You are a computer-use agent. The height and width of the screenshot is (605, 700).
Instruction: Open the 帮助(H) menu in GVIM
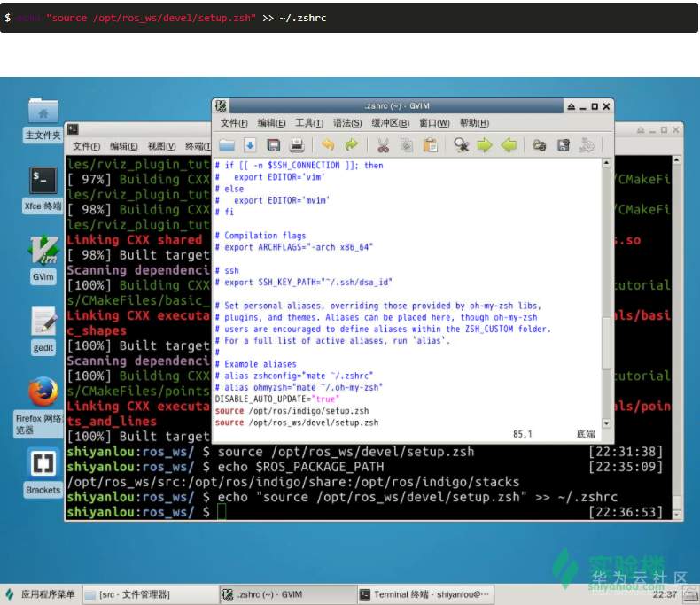pos(475,123)
